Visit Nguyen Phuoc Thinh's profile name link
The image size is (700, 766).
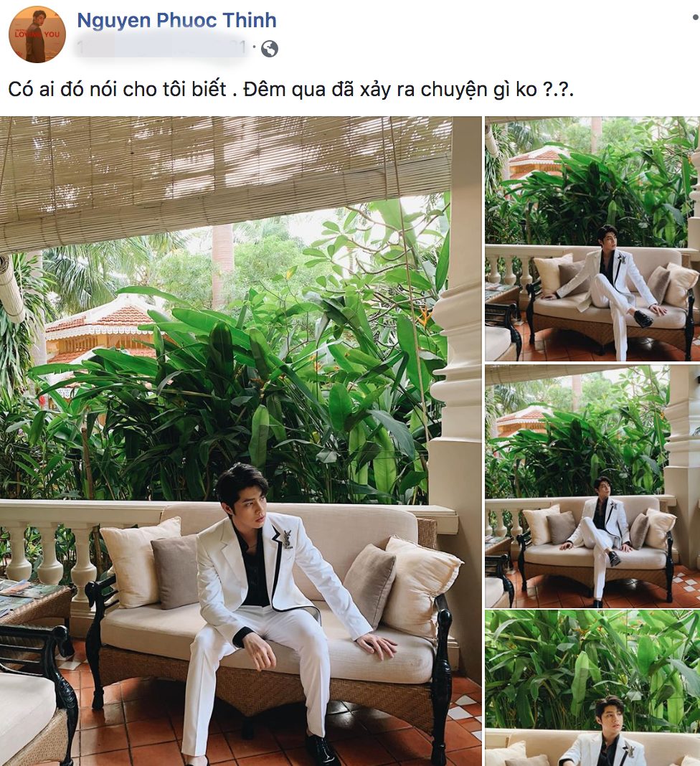click(177, 21)
